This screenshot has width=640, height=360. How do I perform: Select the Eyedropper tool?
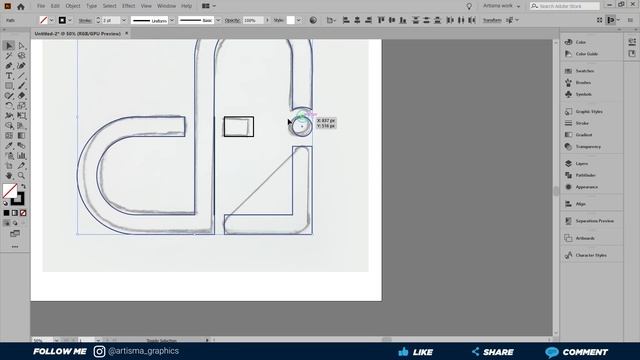[9, 146]
